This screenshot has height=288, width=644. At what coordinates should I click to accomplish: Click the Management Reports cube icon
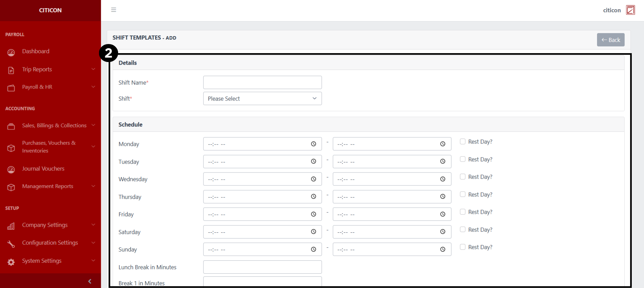(11, 187)
